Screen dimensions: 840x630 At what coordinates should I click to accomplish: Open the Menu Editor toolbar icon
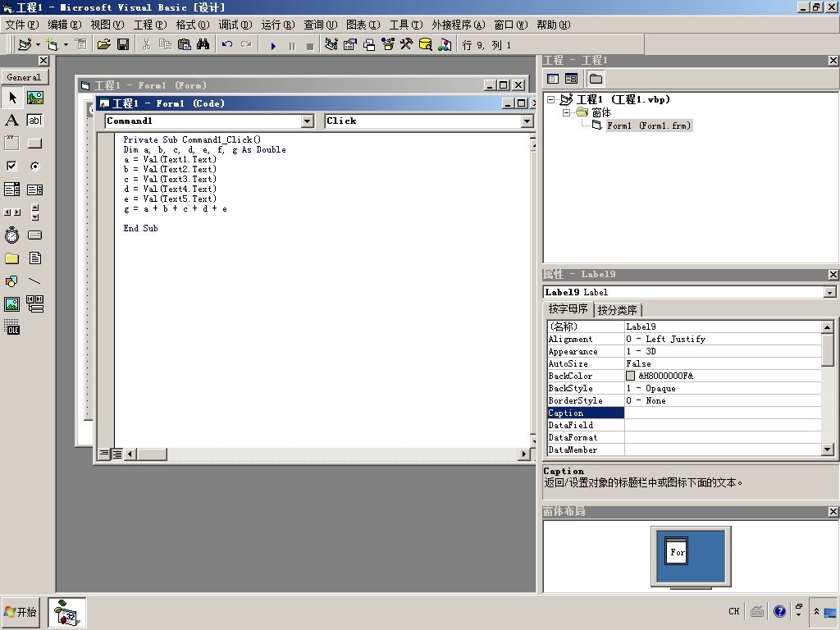coord(81,44)
